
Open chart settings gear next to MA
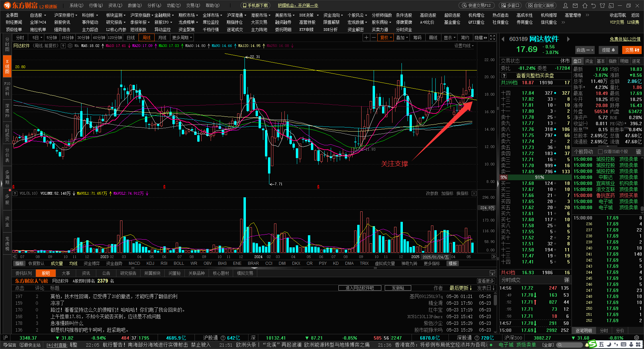pos(70,46)
